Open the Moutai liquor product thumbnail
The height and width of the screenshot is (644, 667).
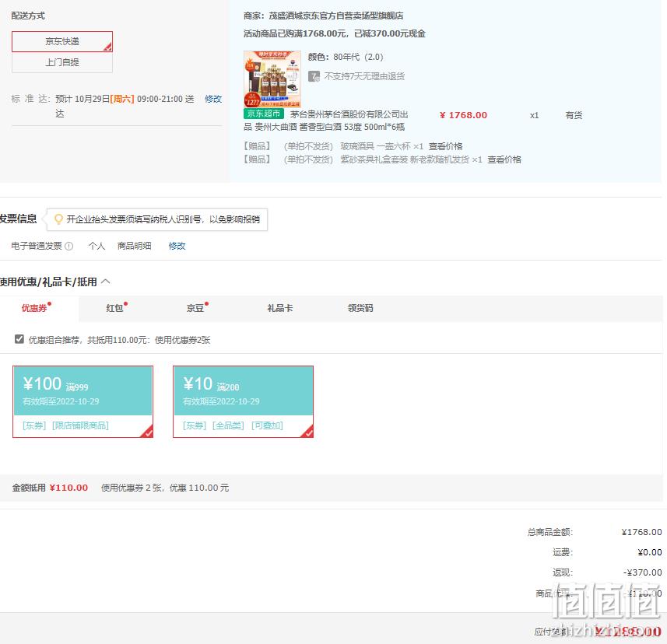pos(272,79)
